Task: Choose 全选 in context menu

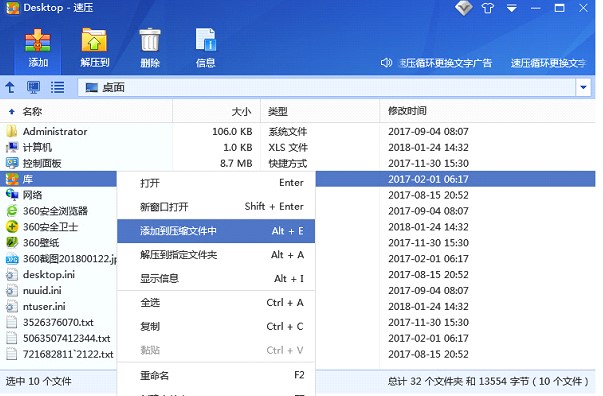Action: 216,303
